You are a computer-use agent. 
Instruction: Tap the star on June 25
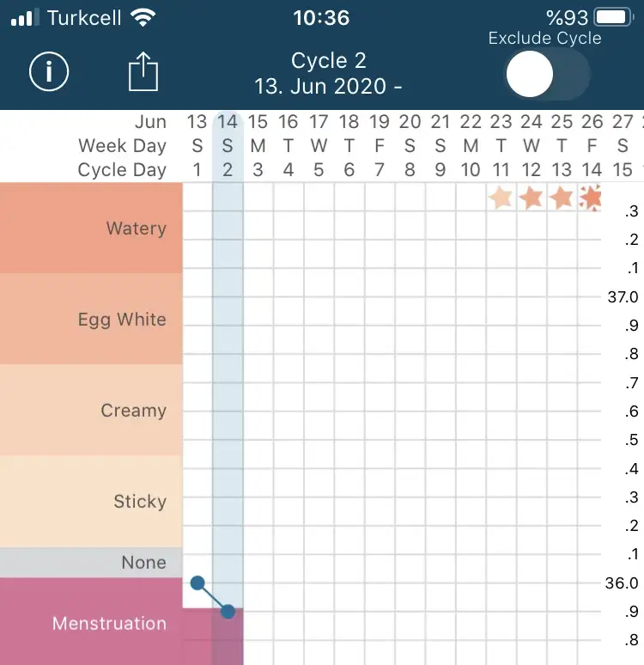pyautogui.click(x=562, y=198)
